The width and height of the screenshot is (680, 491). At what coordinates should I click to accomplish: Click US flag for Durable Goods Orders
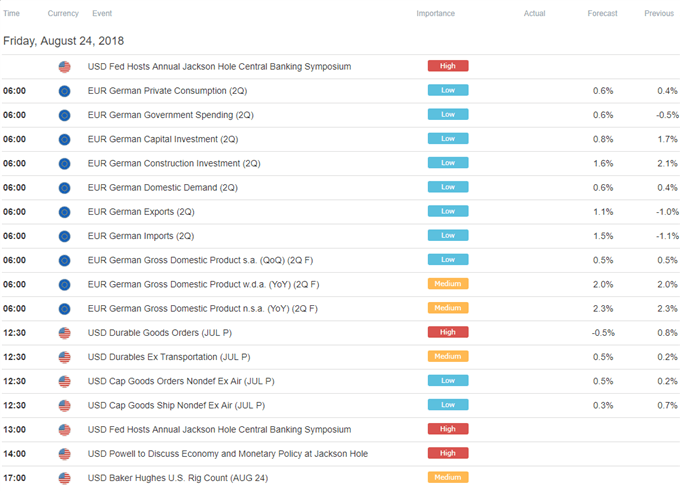[x=65, y=333]
